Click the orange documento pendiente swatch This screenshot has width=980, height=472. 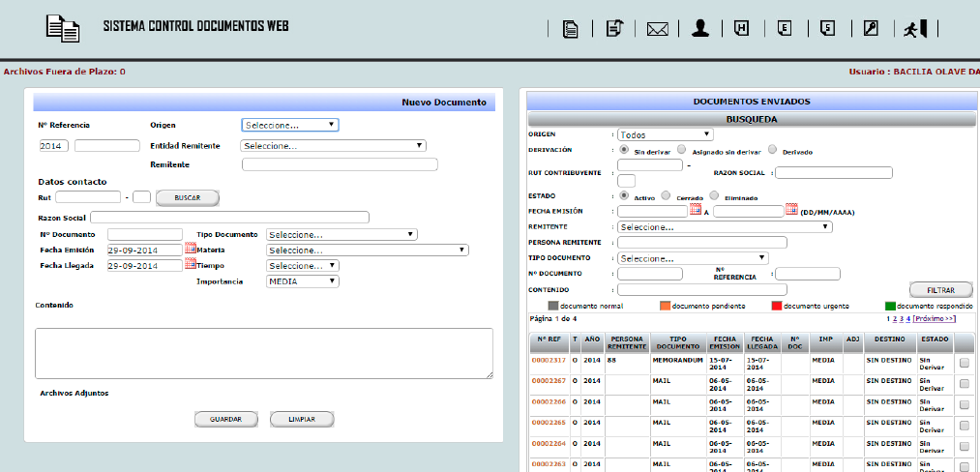click(665, 306)
